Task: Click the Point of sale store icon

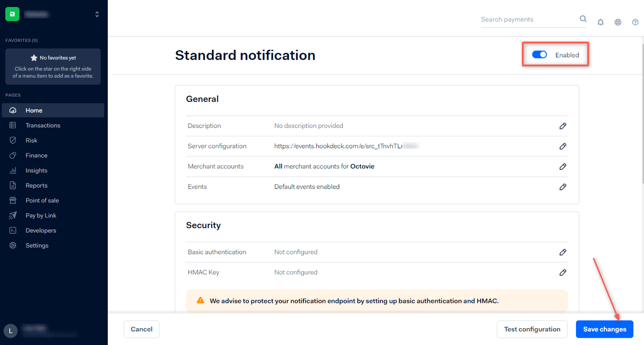Action: tap(13, 200)
